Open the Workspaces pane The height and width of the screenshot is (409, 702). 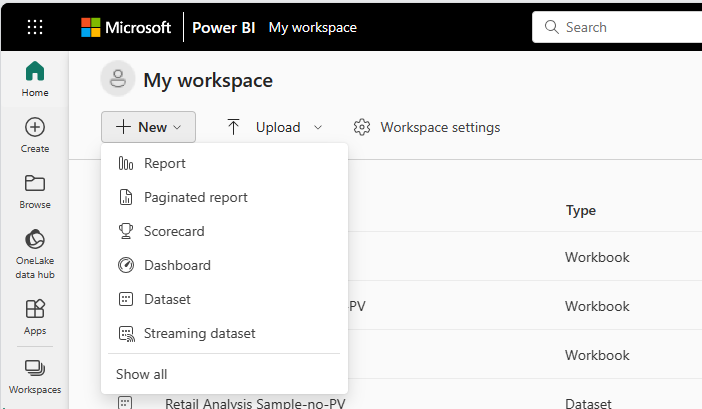click(35, 376)
